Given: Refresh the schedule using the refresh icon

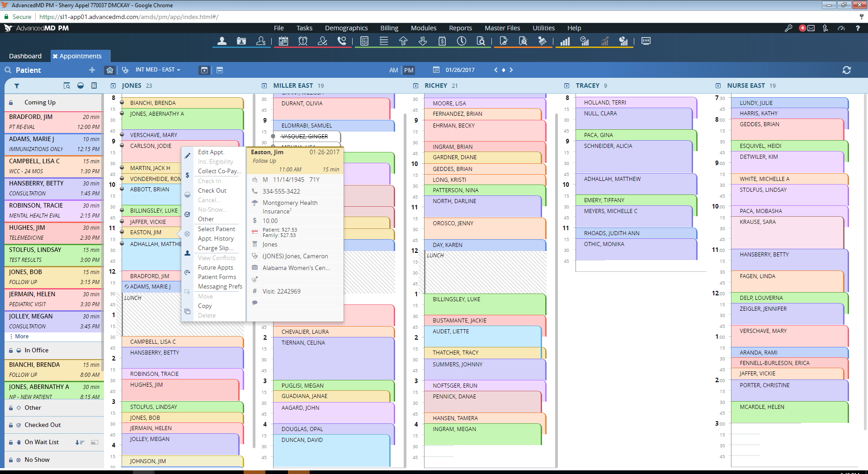Looking at the screenshot, I should (847, 70).
